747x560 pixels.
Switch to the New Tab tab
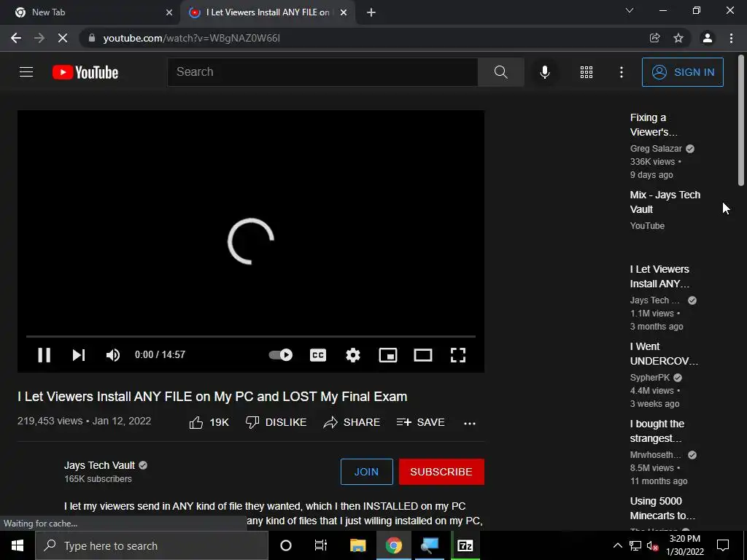coord(90,12)
